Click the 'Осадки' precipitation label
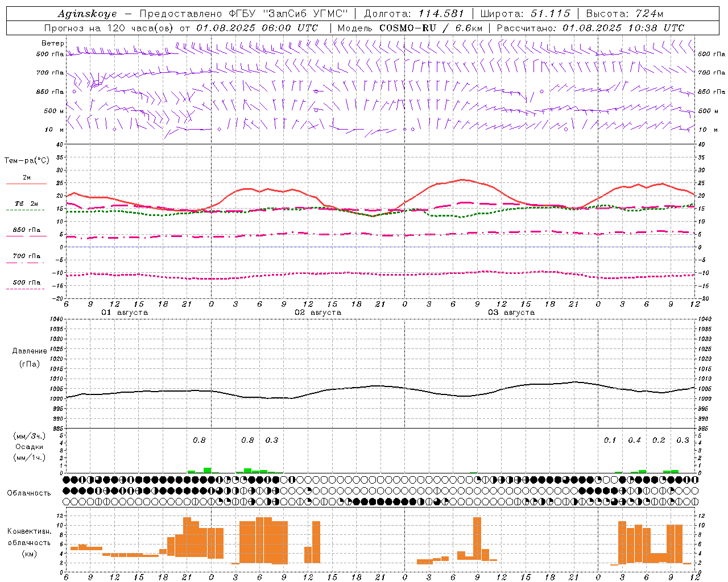728x582 pixels. click(30, 447)
